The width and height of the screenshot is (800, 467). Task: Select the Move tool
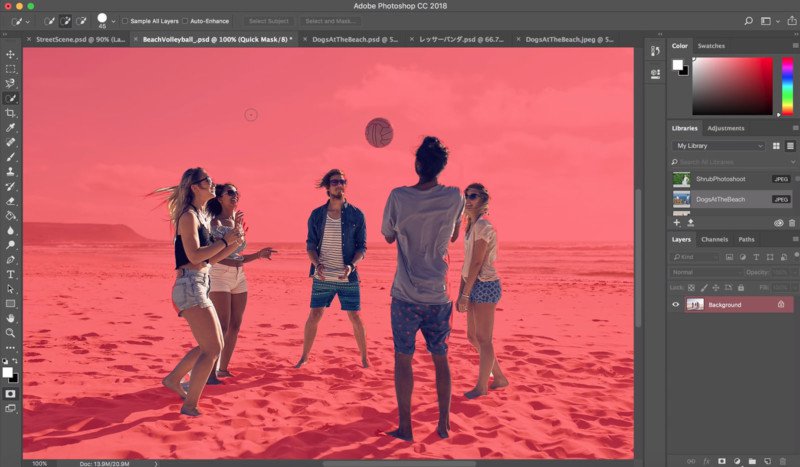tap(10, 54)
